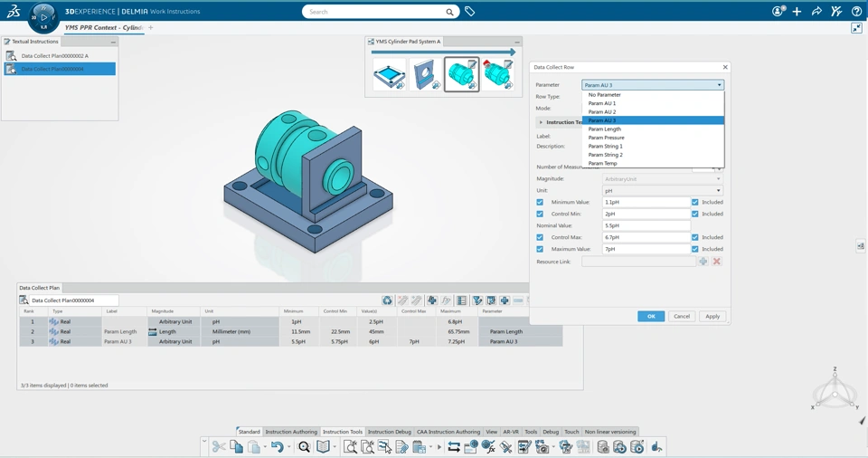
Task: Toggle the Maximum Value checkbox
Action: [540, 249]
